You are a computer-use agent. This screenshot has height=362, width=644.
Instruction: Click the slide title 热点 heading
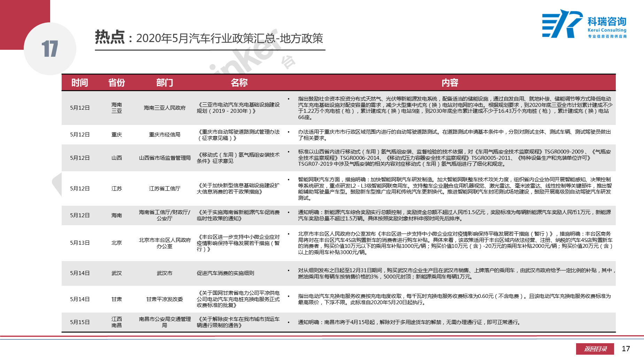click(110, 37)
